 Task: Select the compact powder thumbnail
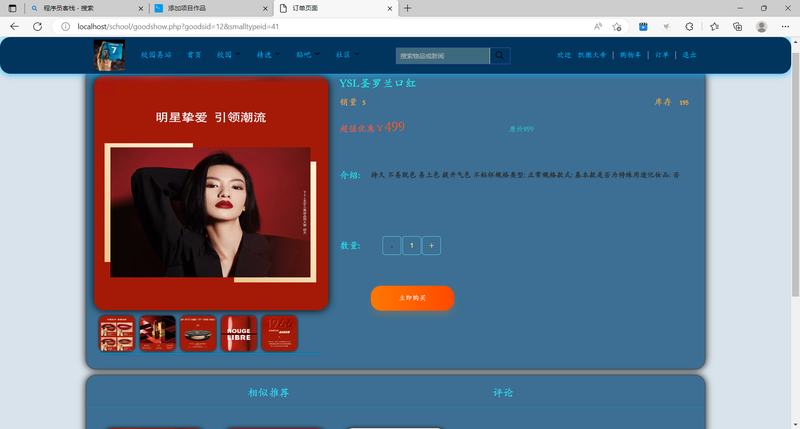[198, 333]
